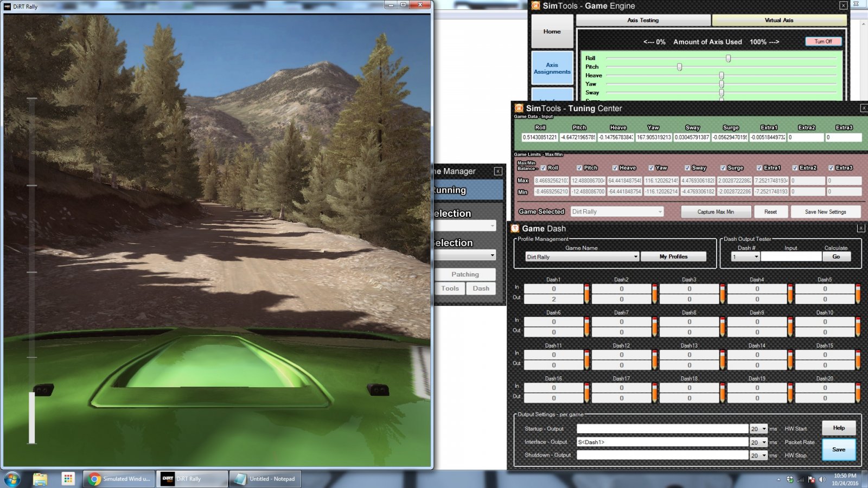Click the Capture Max Min button
Image resolution: width=868 pixels, height=488 pixels.
pos(716,211)
